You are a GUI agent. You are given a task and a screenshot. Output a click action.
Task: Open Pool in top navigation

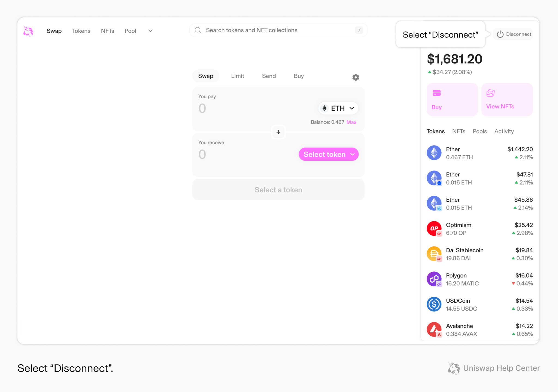(130, 31)
